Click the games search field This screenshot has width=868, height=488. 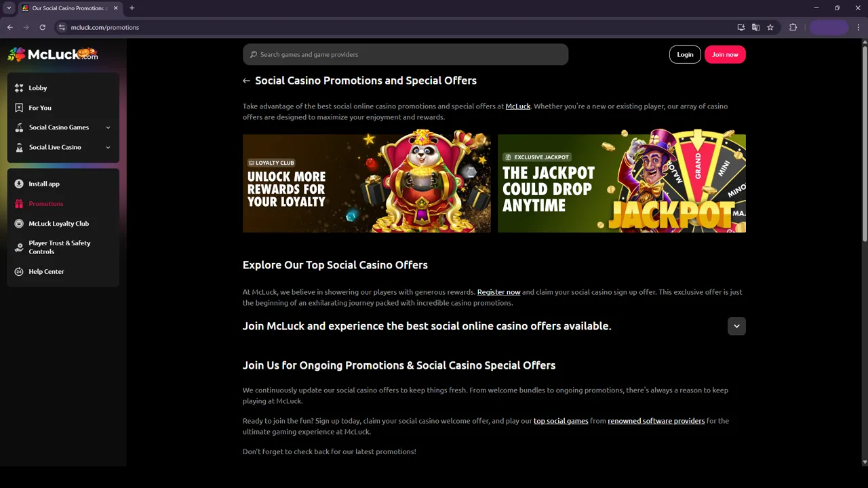coord(406,55)
